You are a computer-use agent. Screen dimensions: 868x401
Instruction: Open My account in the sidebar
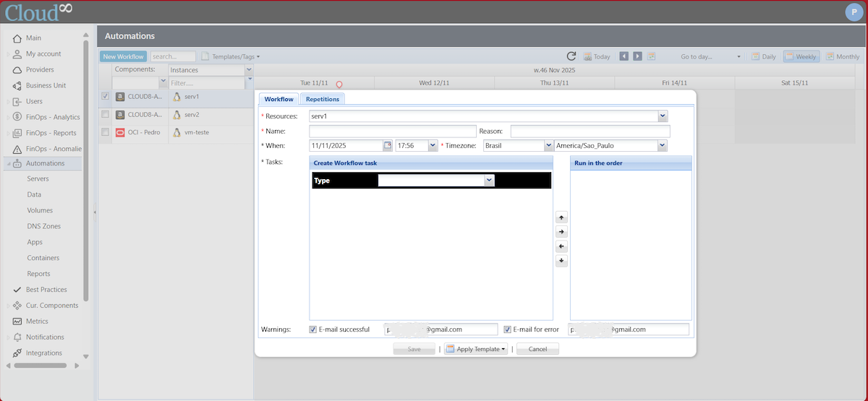pos(43,54)
